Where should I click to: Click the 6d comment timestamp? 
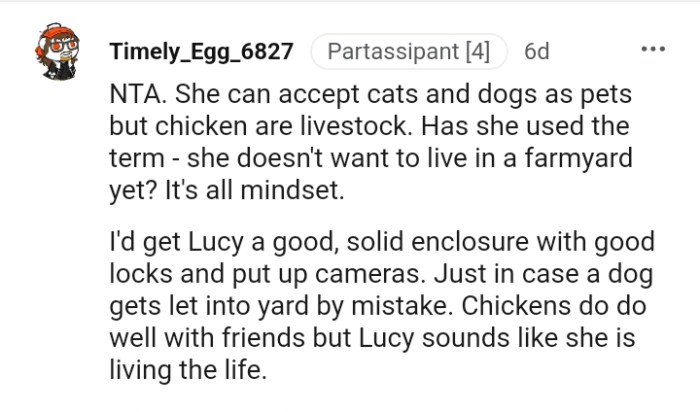(537, 51)
